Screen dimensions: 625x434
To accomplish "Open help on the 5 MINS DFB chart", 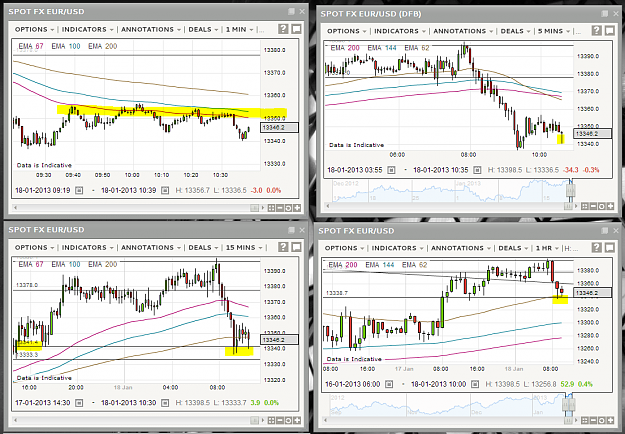I will tap(596, 31).
